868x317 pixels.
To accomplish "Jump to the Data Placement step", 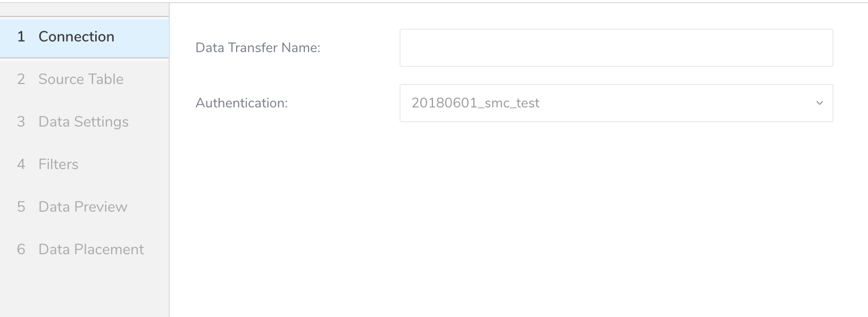I will pos(91,249).
